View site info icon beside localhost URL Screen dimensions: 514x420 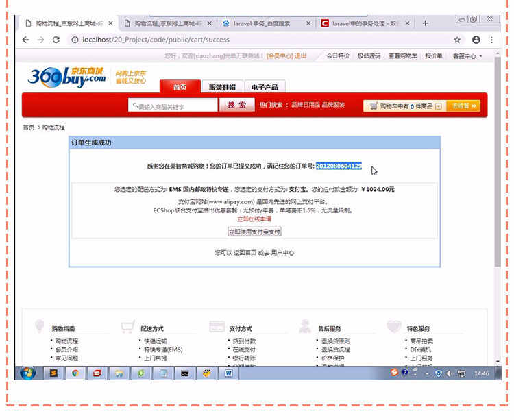[75, 40]
